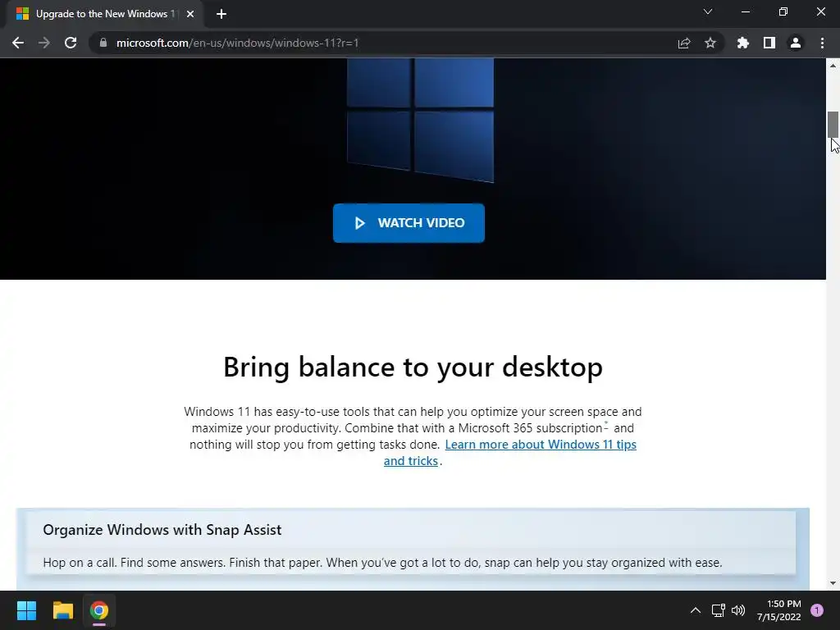Open the Windows Start menu

pyautogui.click(x=26, y=610)
